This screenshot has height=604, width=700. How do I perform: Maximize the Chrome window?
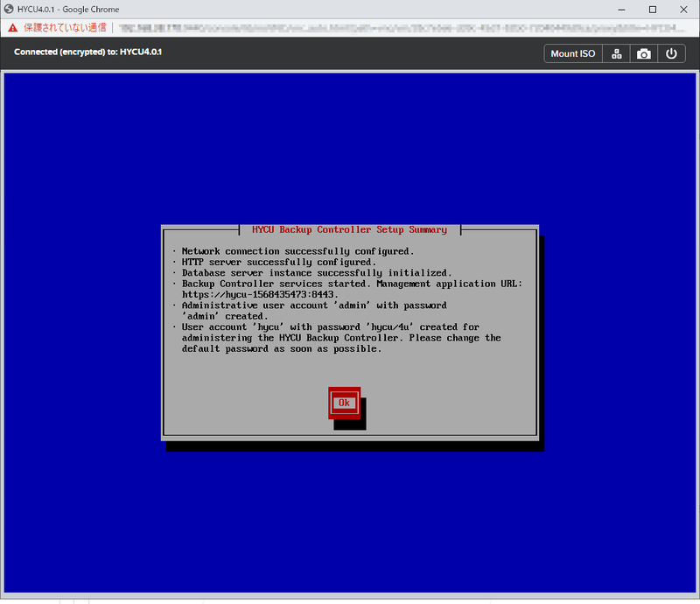point(652,10)
